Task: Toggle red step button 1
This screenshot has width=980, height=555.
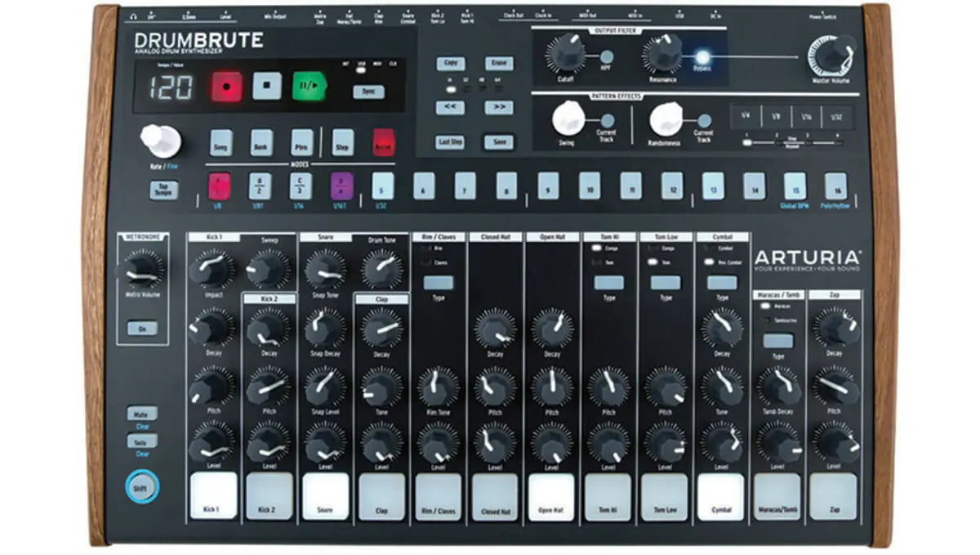Action: [220, 186]
